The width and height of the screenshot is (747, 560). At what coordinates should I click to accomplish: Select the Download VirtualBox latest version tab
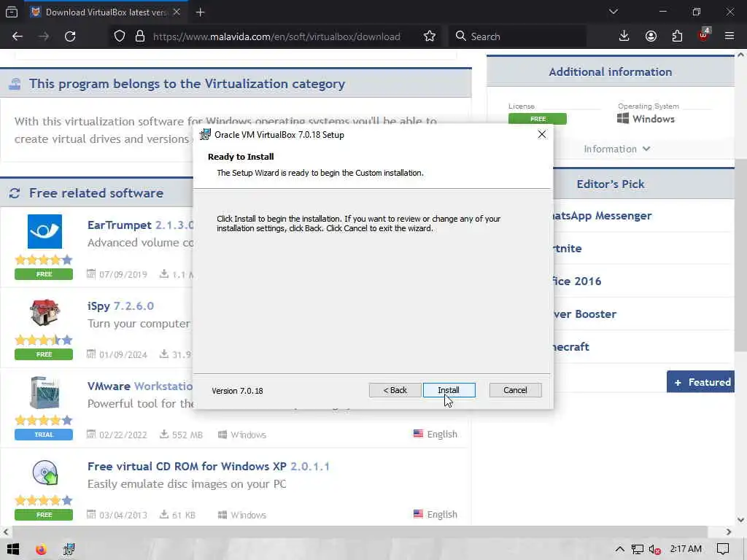click(x=105, y=12)
